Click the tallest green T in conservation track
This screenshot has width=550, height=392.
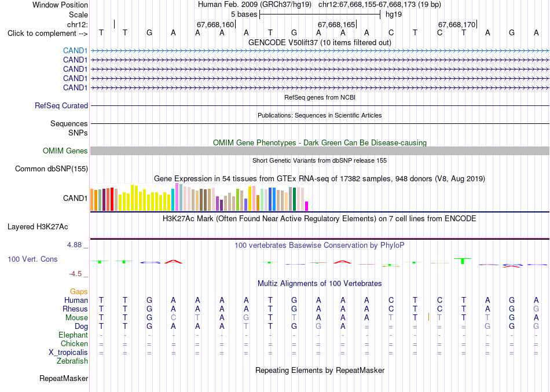[x=463, y=261]
